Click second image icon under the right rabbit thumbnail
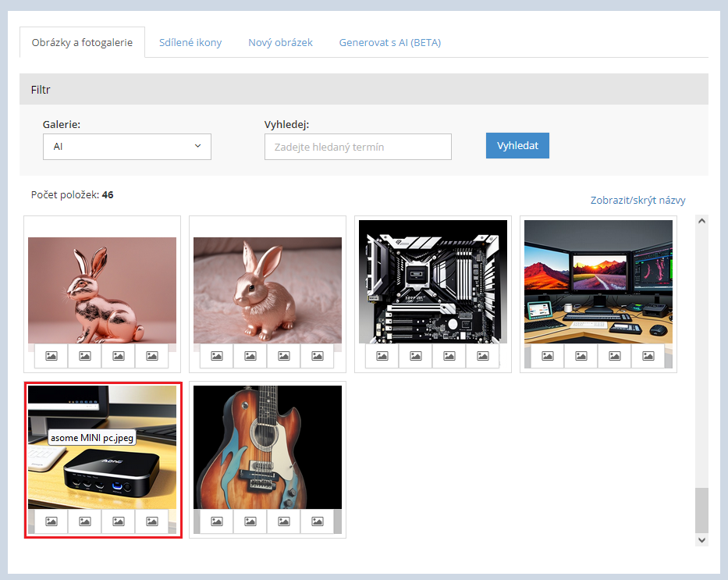 (x=250, y=356)
